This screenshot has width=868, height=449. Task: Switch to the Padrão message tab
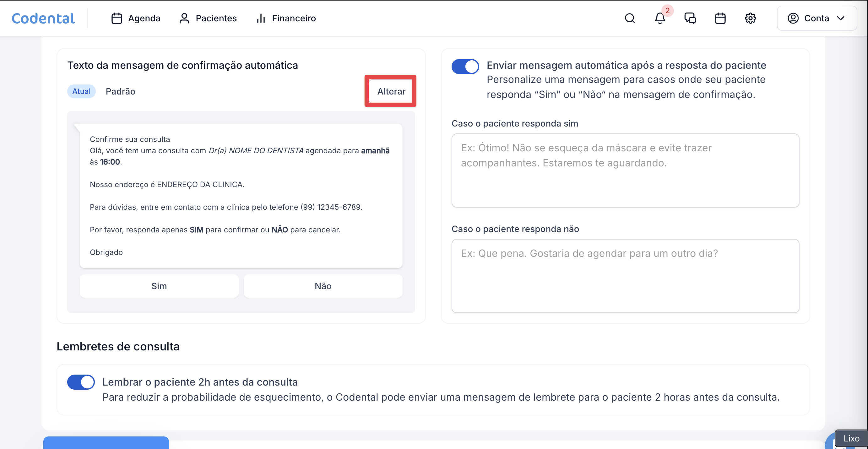[x=120, y=91]
